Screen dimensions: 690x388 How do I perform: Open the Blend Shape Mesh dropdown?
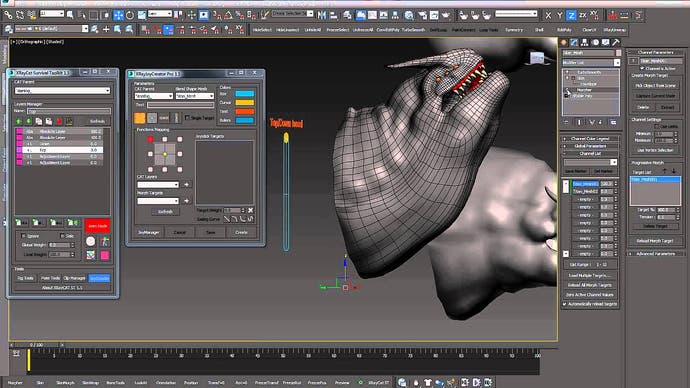195,96
